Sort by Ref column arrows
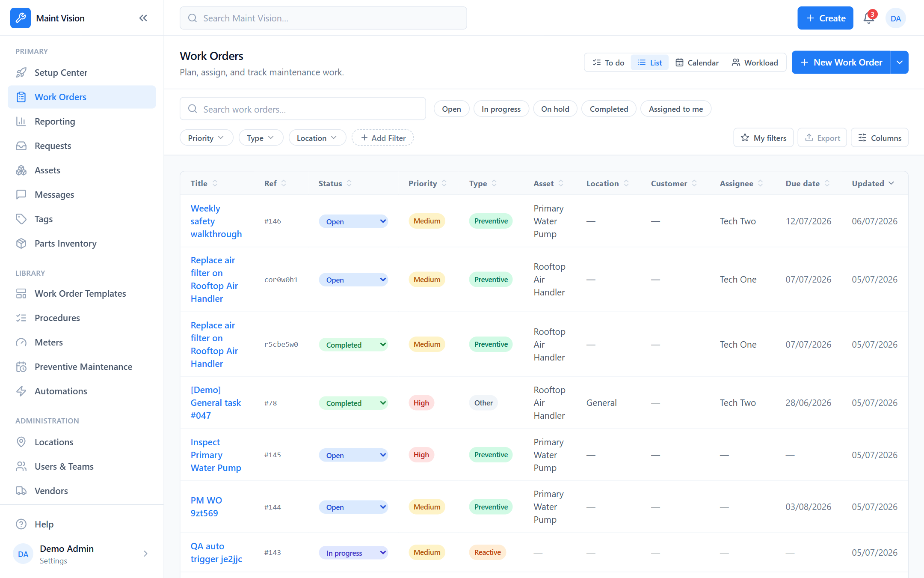This screenshot has height=578, width=924. tap(284, 183)
